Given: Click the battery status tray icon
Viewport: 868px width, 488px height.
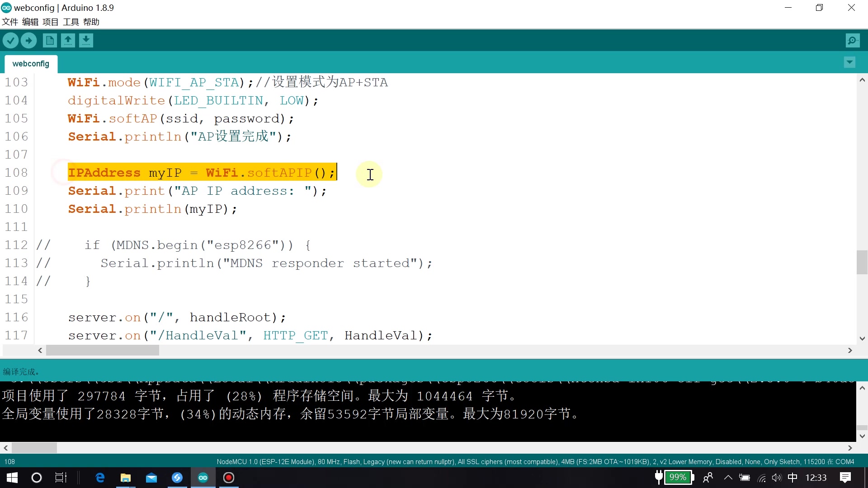Looking at the screenshot, I should [744, 478].
